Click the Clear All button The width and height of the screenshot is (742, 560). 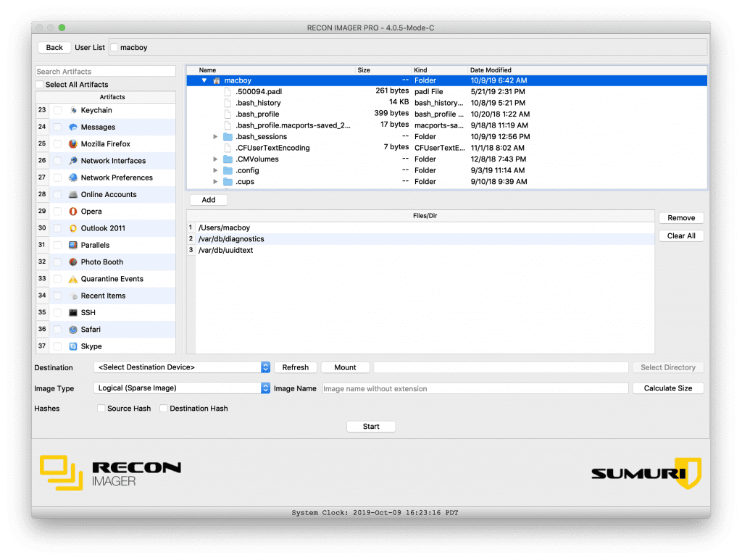(681, 236)
